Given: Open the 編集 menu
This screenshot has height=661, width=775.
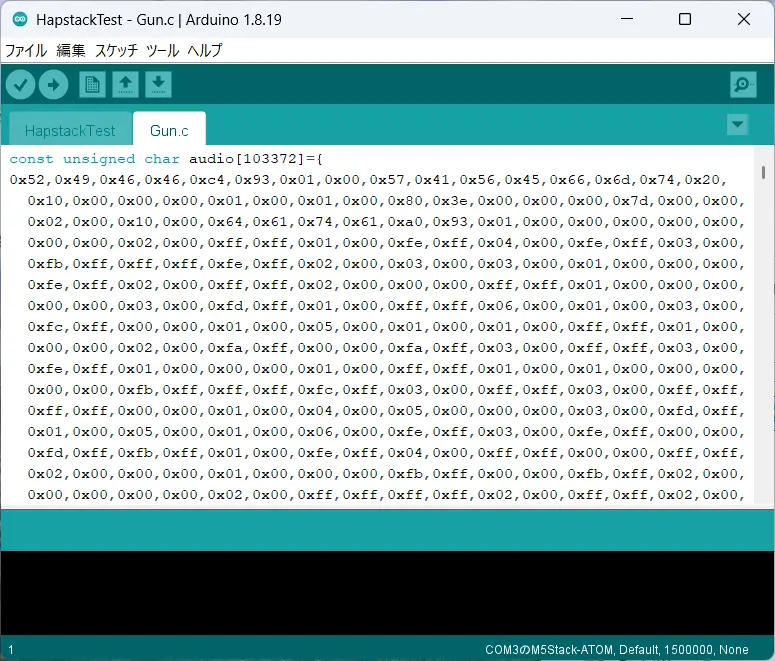Looking at the screenshot, I should click(x=71, y=50).
